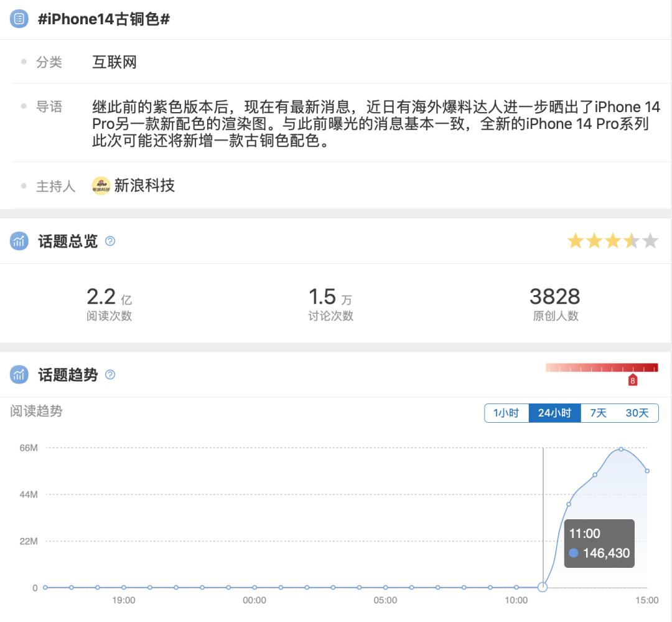Click the topic document icon beside #iPhone14古铜色#
Screen dimensions: 672x622
[x=19, y=19]
